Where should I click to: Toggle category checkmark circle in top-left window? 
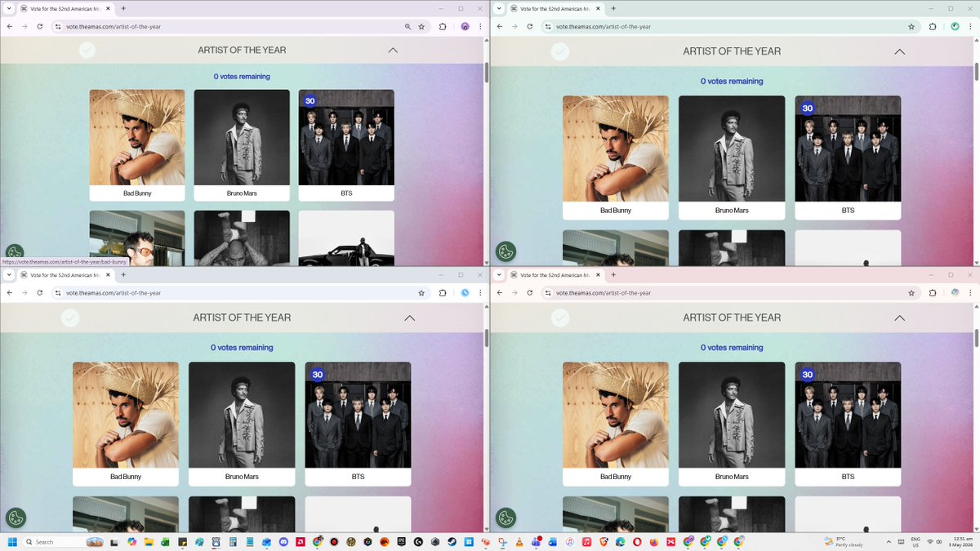(x=87, y=51)
